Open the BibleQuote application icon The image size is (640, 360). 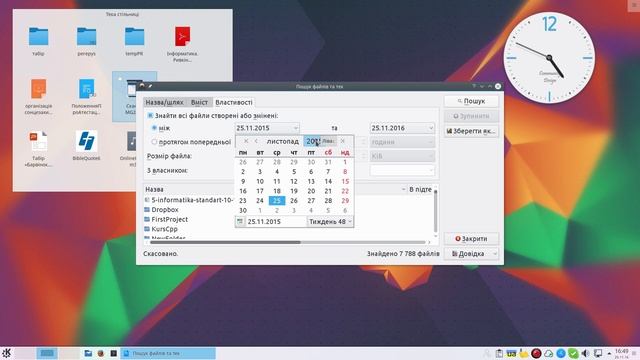86,141
